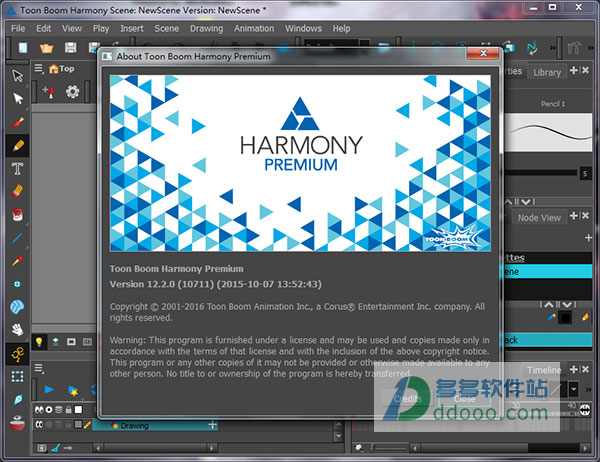Click the Drawing layer color square

click(78, 424)
